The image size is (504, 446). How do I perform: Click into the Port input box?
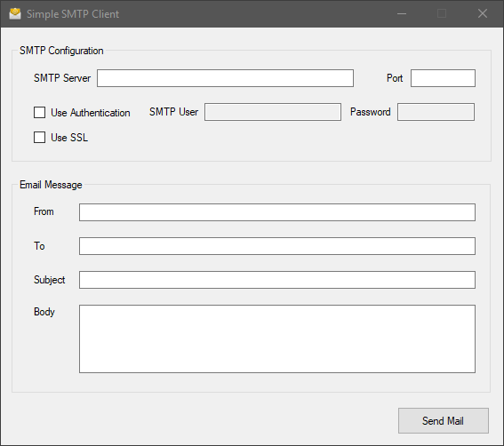click(443, 78)
